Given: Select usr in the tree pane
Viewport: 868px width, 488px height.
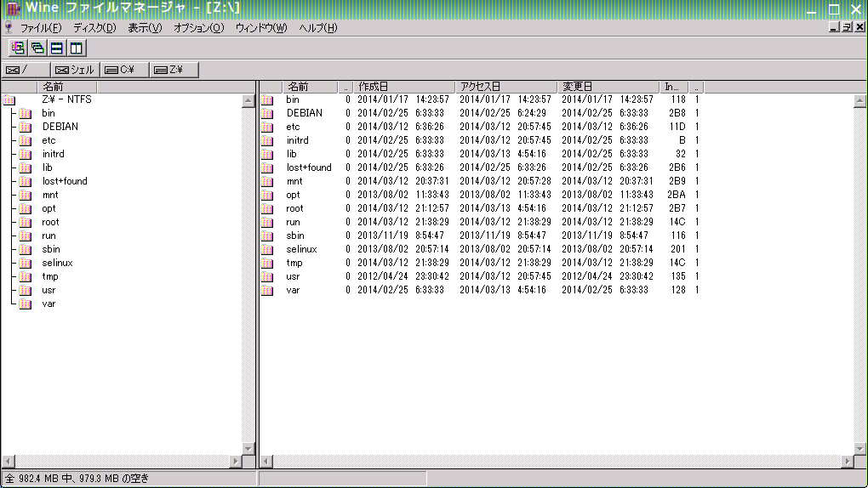Looking at the screenshot, I should [49, 290].
